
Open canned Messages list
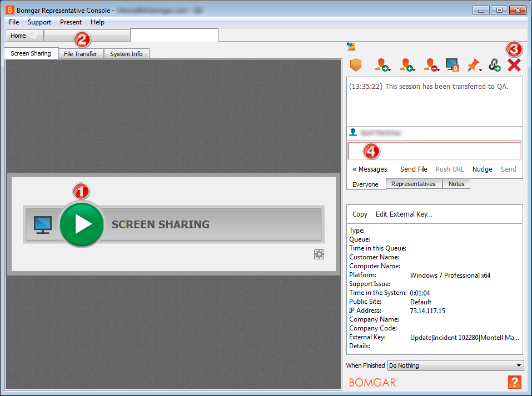(370, 169)
